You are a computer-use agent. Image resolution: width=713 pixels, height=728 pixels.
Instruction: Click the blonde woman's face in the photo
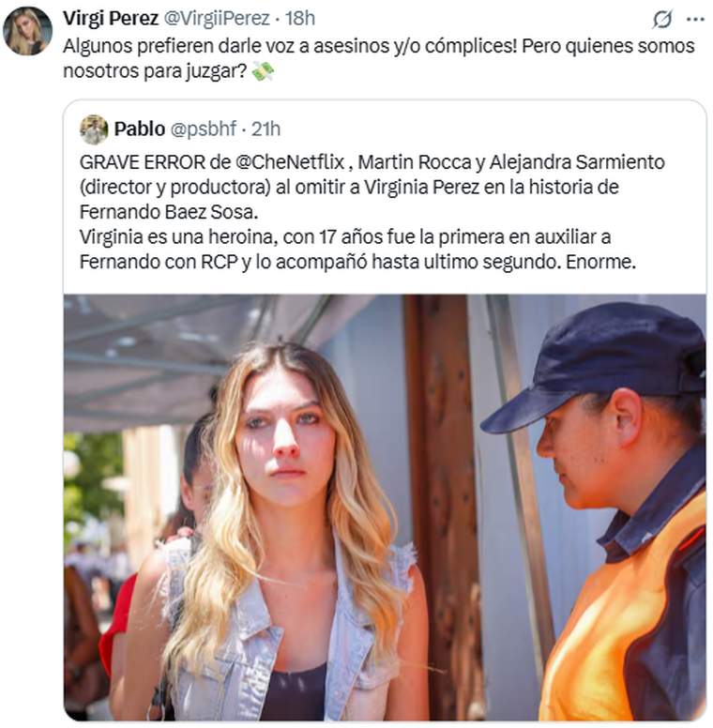[x=285, y=436]
